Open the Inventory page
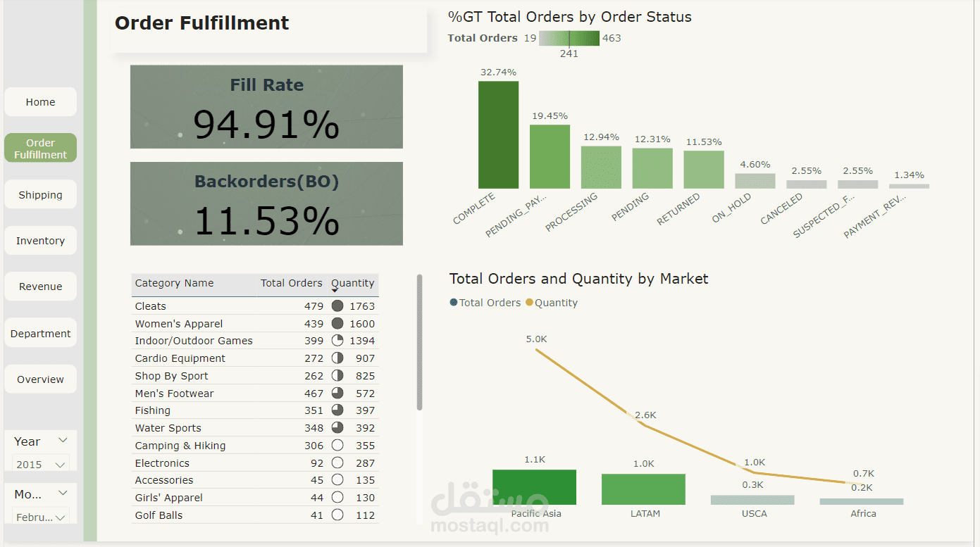This screenshot has width=980, height=547. 40,241
